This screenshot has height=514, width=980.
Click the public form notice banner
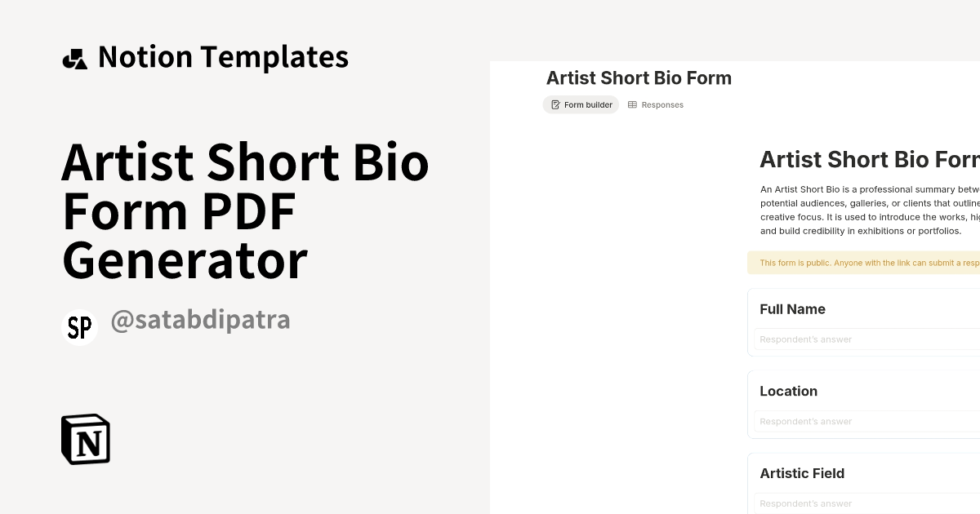[x=866, y=263]
